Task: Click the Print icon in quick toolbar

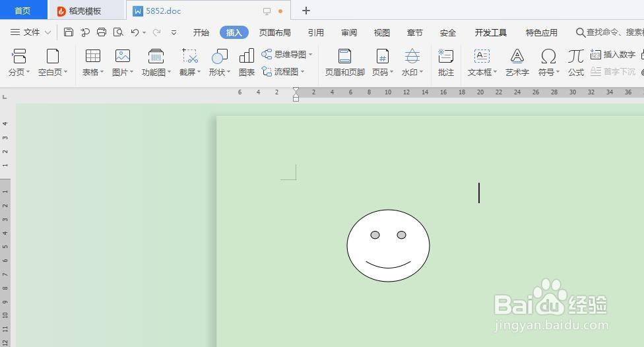Action: pos(102,32)
